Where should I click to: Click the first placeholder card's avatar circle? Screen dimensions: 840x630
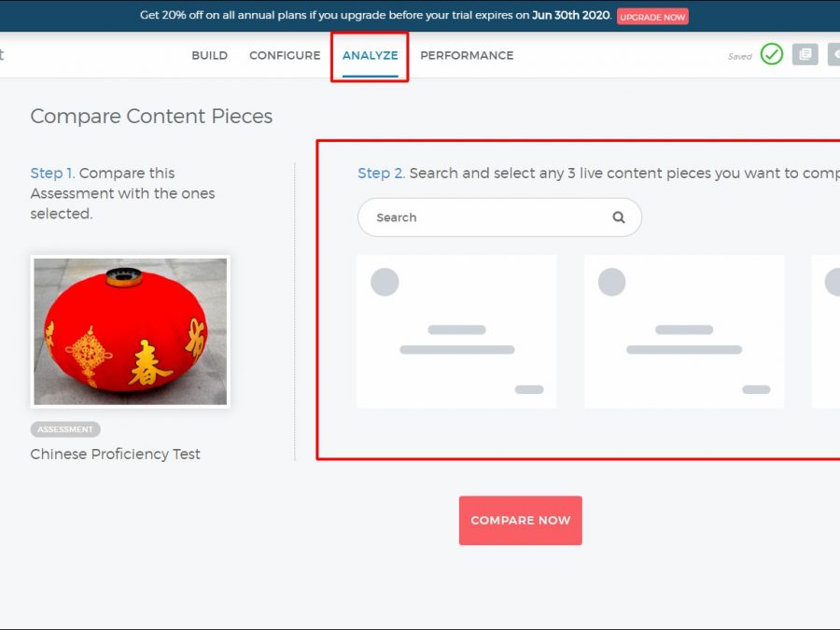point(385,282)
